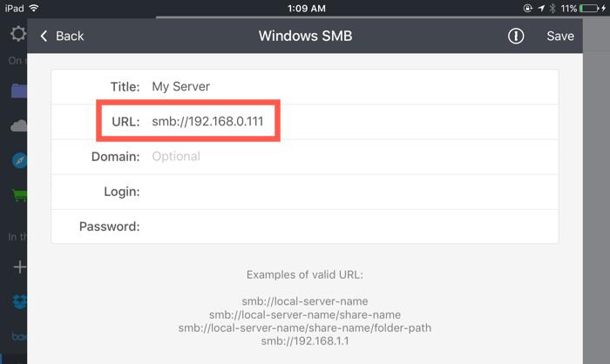The image size is (610, 364).
Task: Tap the "Windows SMB" header title
Action: (305, 36)
